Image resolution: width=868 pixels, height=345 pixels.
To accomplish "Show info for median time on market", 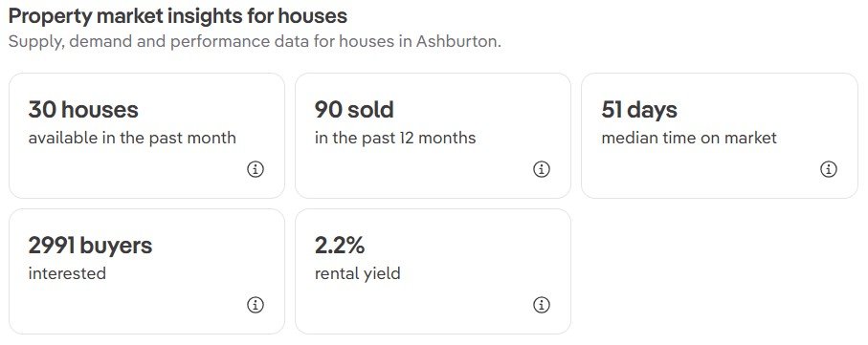I will point(828,169).
